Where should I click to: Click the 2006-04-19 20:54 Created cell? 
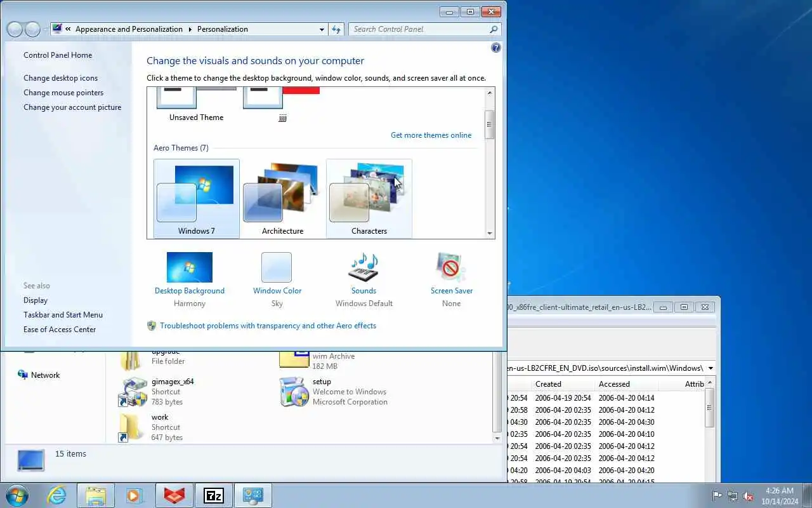[563, 398]
